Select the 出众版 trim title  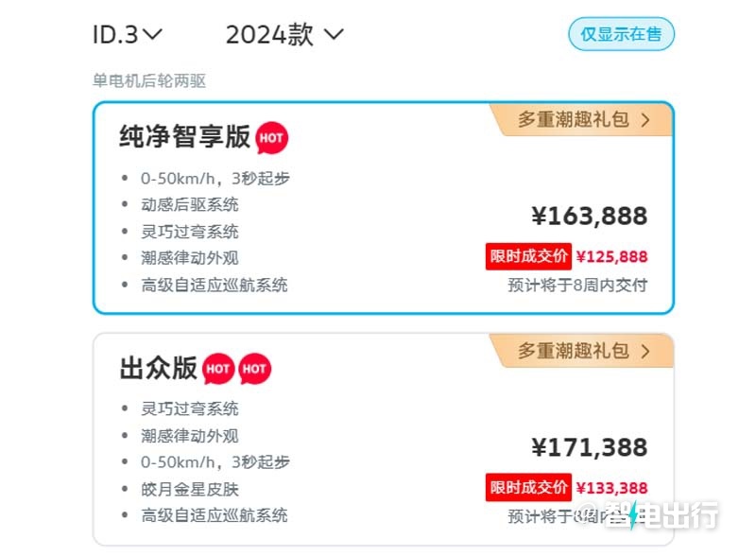(x=158, y=368)
